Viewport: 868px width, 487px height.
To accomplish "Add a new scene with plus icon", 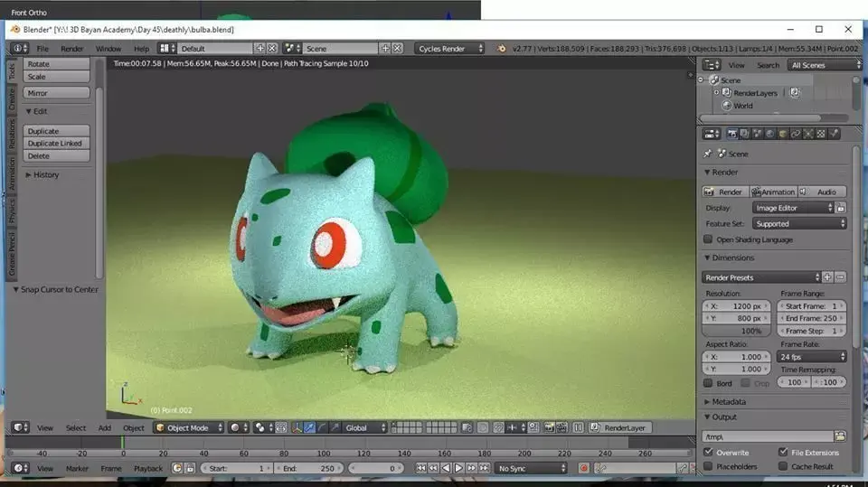I will coord(385,49).
